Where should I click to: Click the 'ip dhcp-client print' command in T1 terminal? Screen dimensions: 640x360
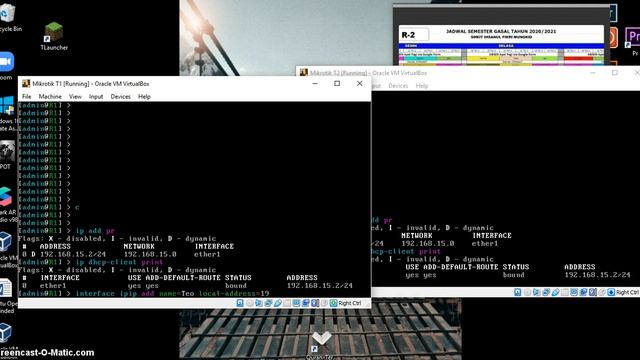coord(119,262)
